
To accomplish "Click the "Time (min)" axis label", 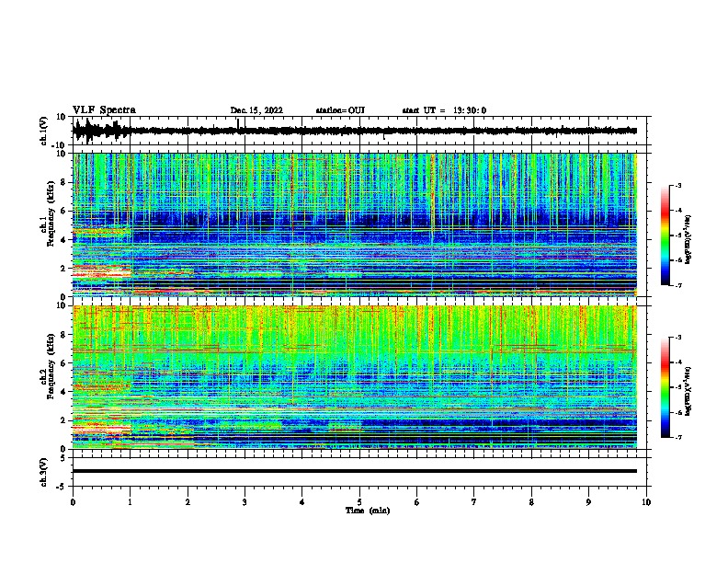I will pos(368,511).
